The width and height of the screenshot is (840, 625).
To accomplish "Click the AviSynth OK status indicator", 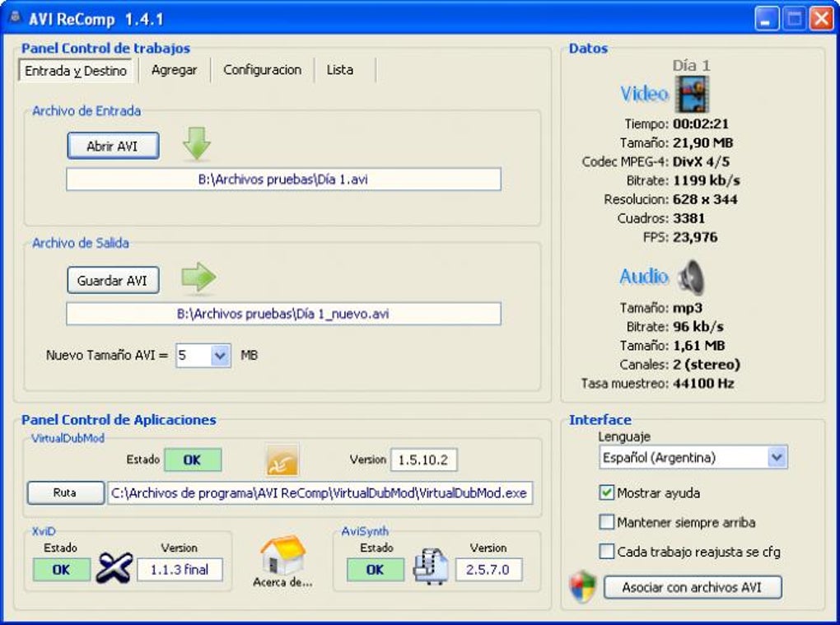I will point(375,570).
